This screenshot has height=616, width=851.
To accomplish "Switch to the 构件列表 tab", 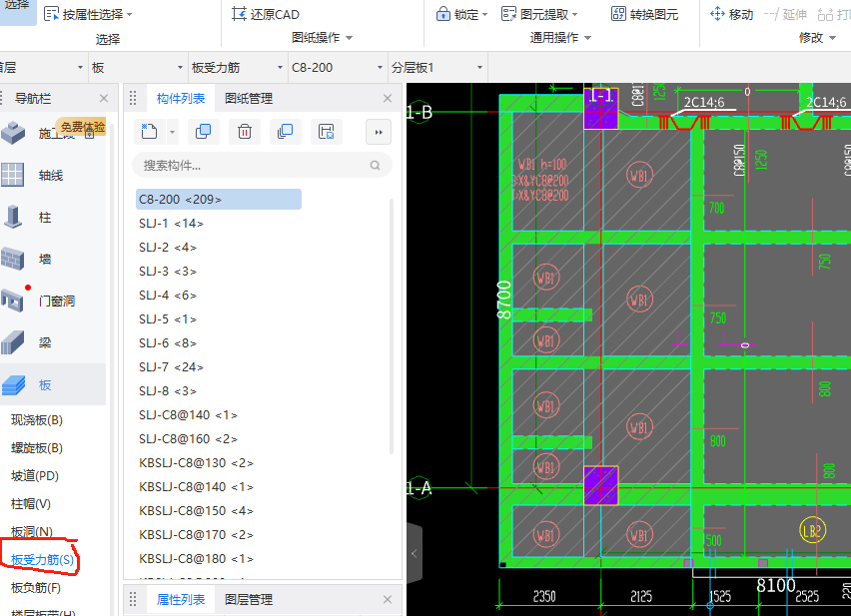I will point(181,98).
